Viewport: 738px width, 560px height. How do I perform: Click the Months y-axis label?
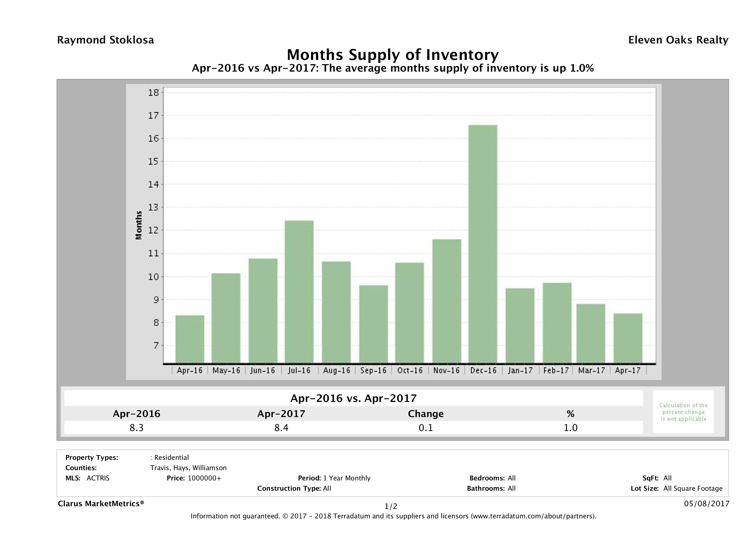click(139, 225)
